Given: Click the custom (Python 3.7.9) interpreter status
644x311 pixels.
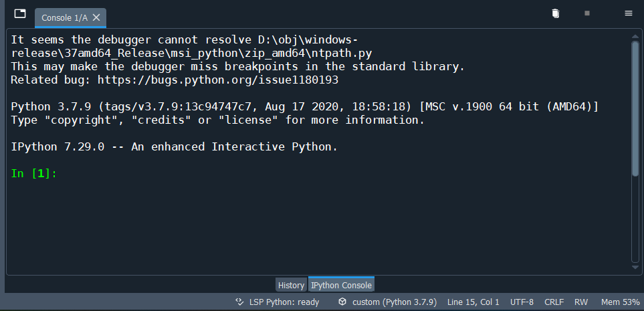Looking at the screenshot, I should (x=395, y=302).
